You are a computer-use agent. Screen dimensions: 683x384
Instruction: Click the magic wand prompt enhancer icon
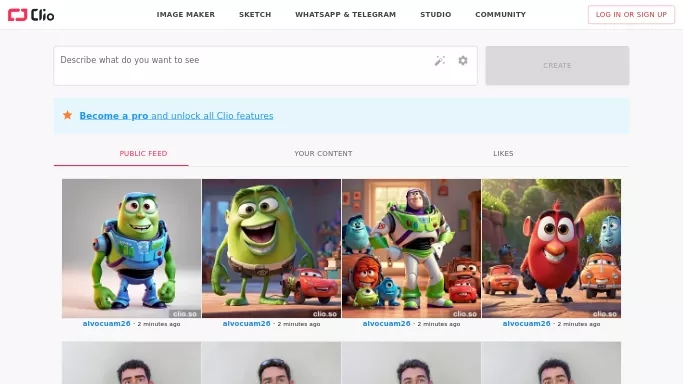(x=440, y=61)
